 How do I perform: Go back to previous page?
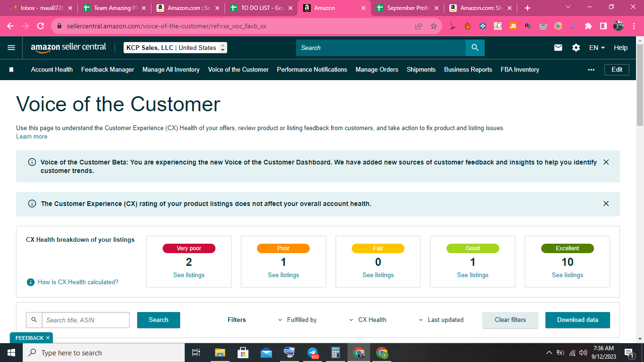click(x=10, y=26)
